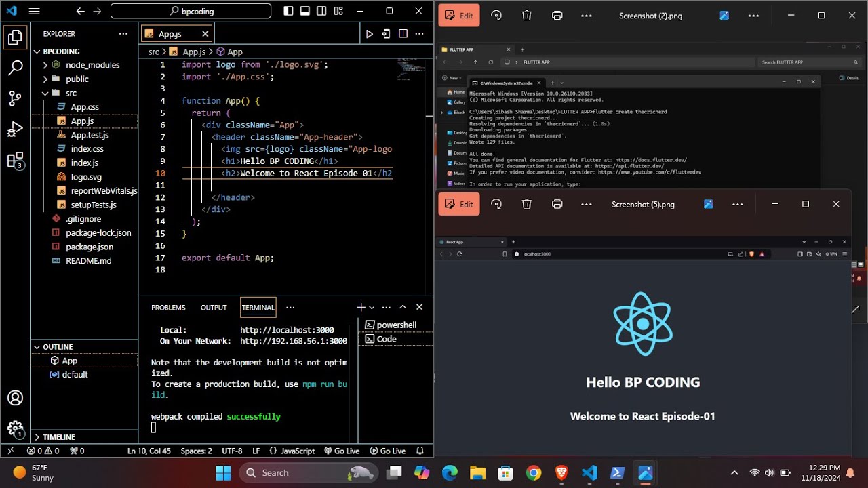The width and height of the screenshot is (868, 488).
Task: Select the TERMINAL panel tab
Action: tap(258, 308)
